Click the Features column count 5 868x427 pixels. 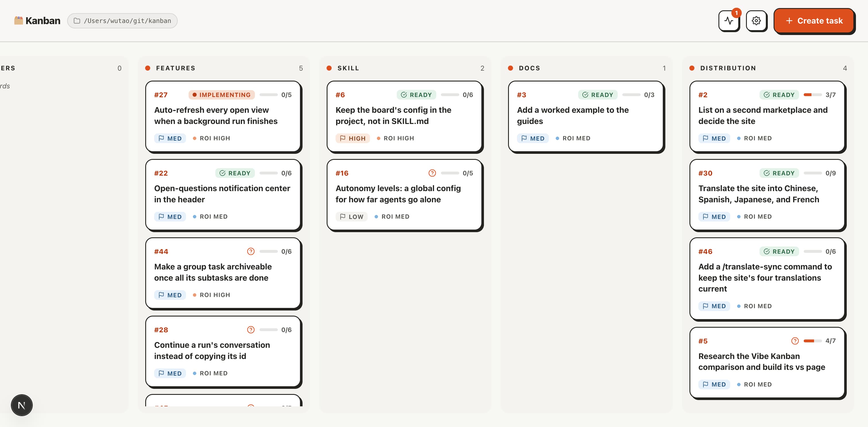(301, 68)
